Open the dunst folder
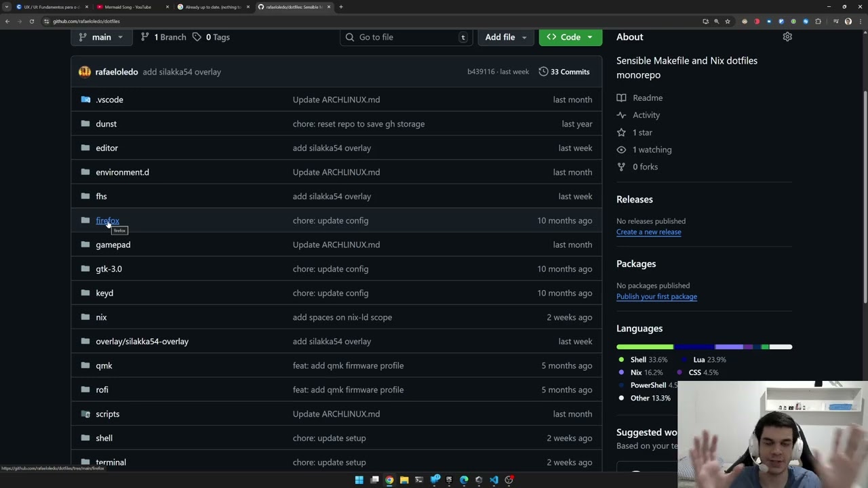 click(x=106, y=124)
